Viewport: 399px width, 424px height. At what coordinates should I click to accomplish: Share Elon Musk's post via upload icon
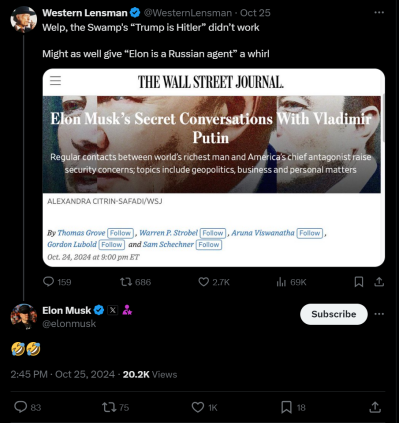click(375, 407)
